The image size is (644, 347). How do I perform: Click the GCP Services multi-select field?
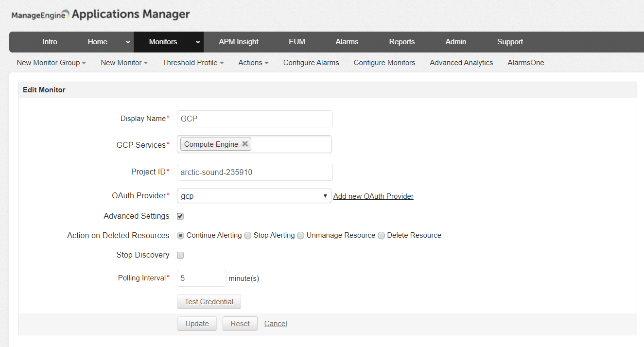click(x=254, y=144)
